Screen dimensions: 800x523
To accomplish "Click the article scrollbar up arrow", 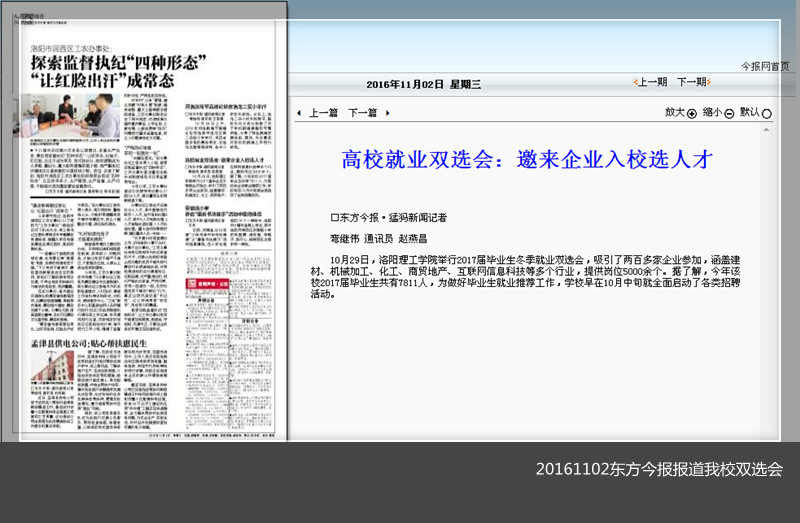I will tap(766, 130).
